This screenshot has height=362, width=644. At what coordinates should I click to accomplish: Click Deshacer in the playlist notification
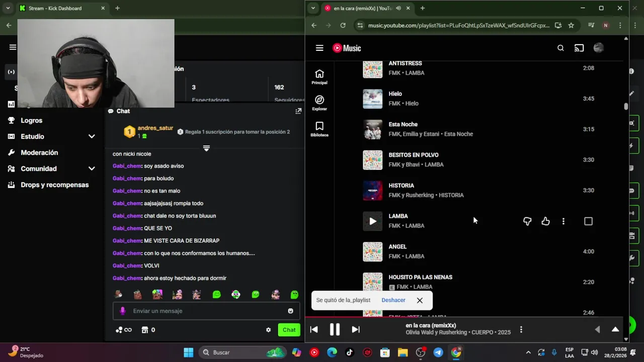393,300
